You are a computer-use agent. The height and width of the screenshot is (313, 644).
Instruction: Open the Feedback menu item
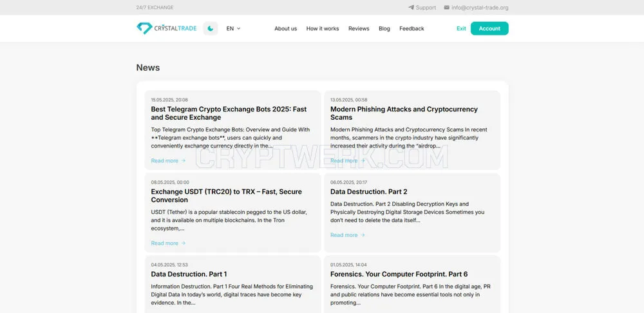click(412, 28)
